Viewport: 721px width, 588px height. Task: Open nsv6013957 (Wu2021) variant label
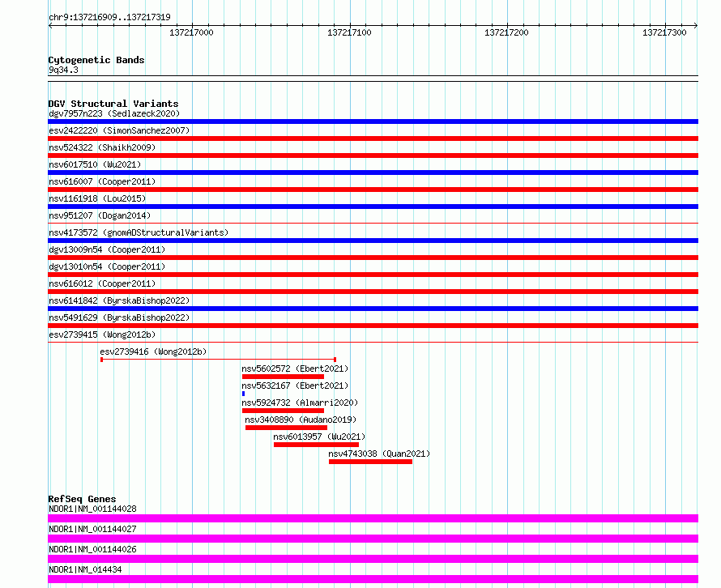pyautogui.click(x=319, y=437)
